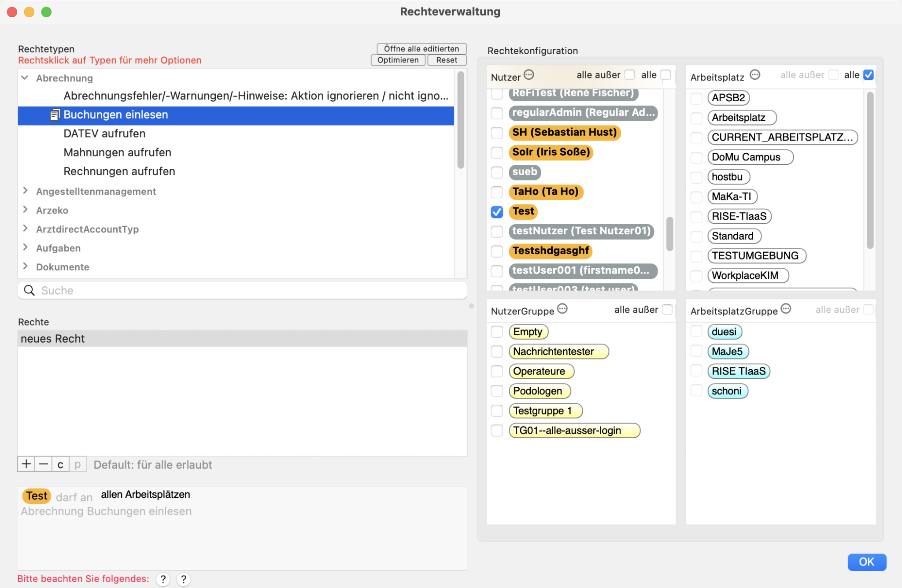Image resolution: width=902 pixels, height=588 pixels.
Task: Click Solr (Iris Soße) user tag
Action: tap(551, 152)
